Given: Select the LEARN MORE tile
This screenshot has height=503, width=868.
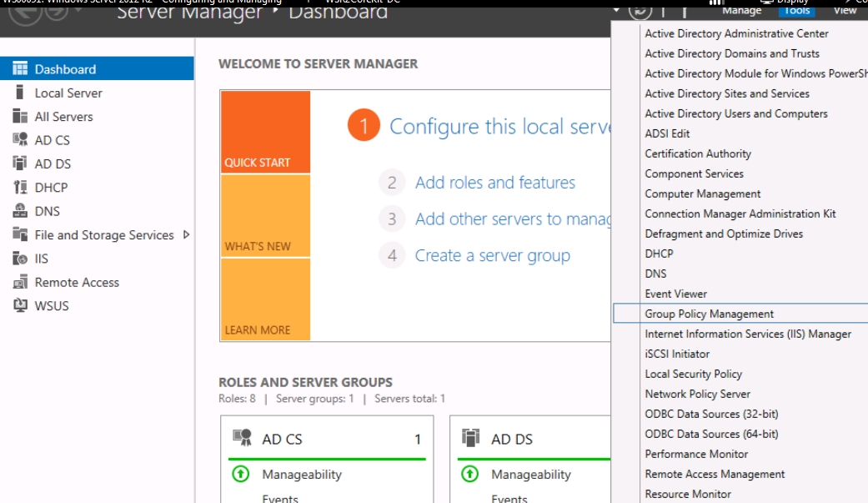Looking at the screenshot, I should tap(265, 299).
